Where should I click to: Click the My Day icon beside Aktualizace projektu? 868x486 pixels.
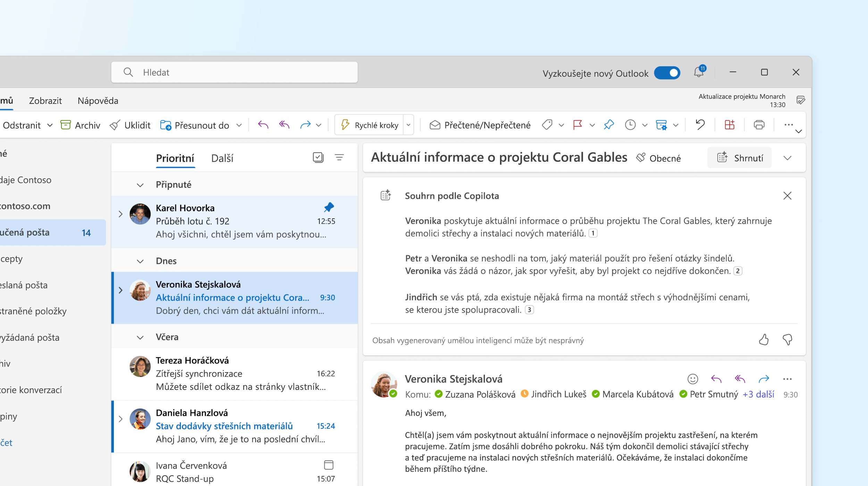tap(801, 100)
